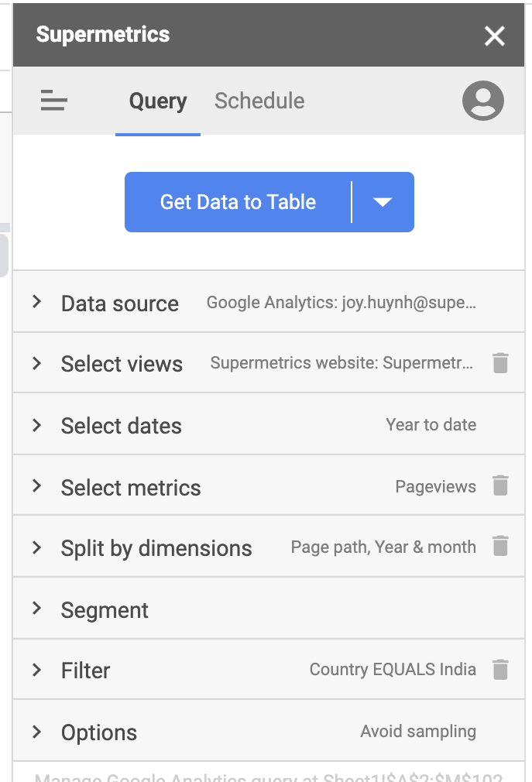Expand Split by dimensions section
The height and width of the screenshot is (782, 532).
pos(269,547)
